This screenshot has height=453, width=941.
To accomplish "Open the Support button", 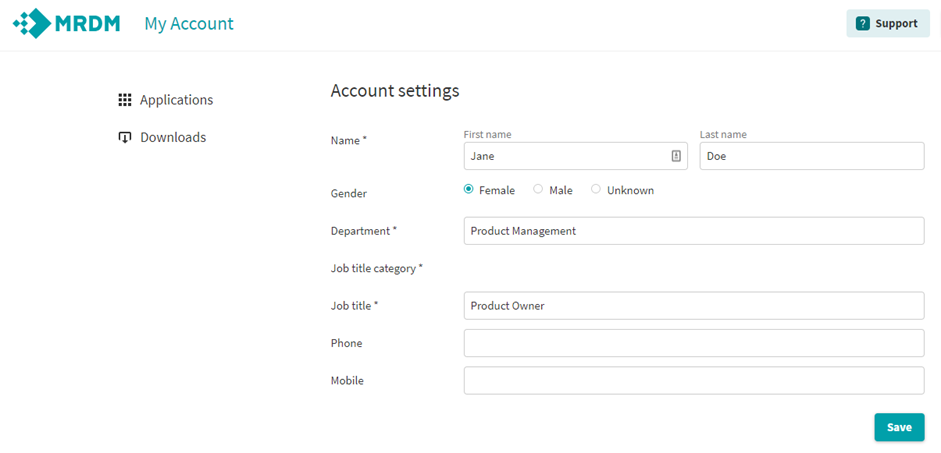I will (x=888, y=24).
